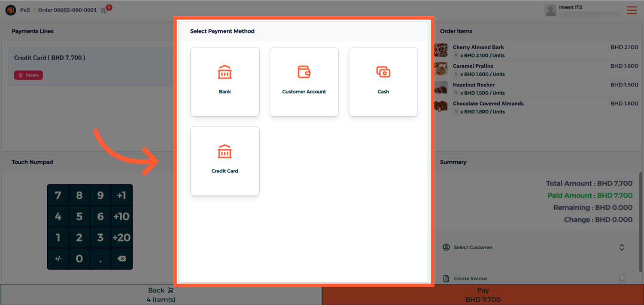
Task: Select the Cash payment icon
Action: pos(383,72)
